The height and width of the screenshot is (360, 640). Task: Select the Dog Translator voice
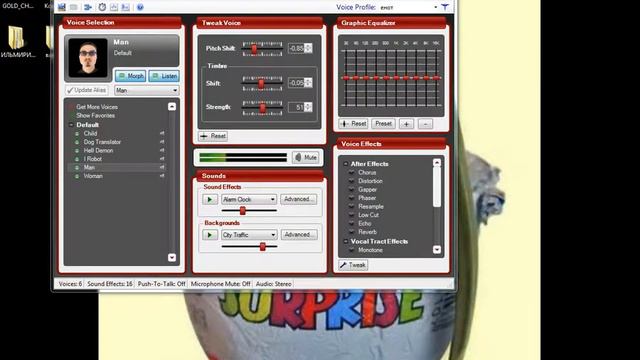[102, 142]
